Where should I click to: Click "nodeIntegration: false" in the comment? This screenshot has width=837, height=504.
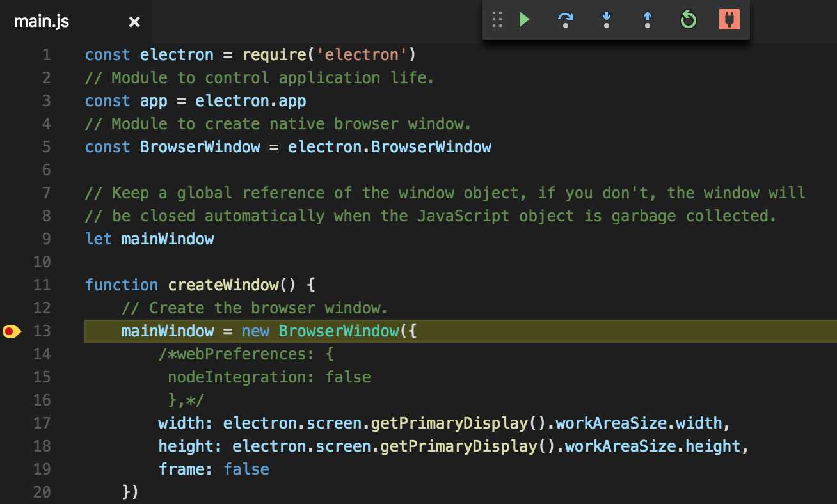coord(269,377)
